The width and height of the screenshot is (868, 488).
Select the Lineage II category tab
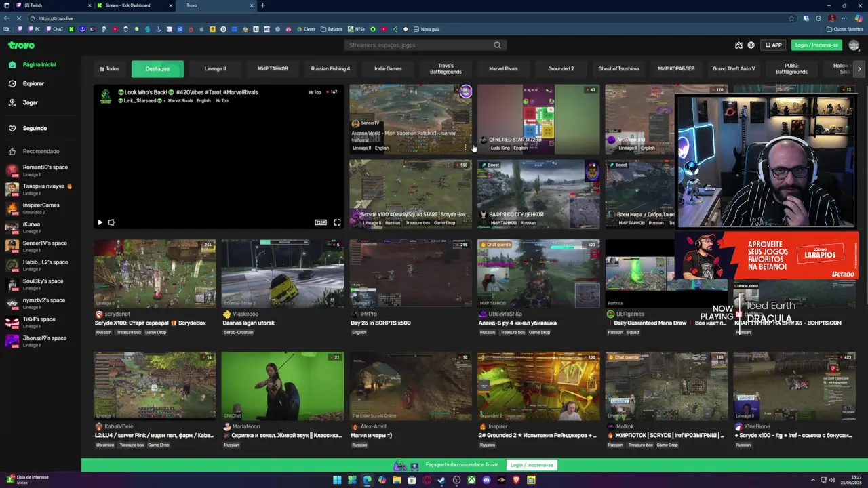click(215, 68)
